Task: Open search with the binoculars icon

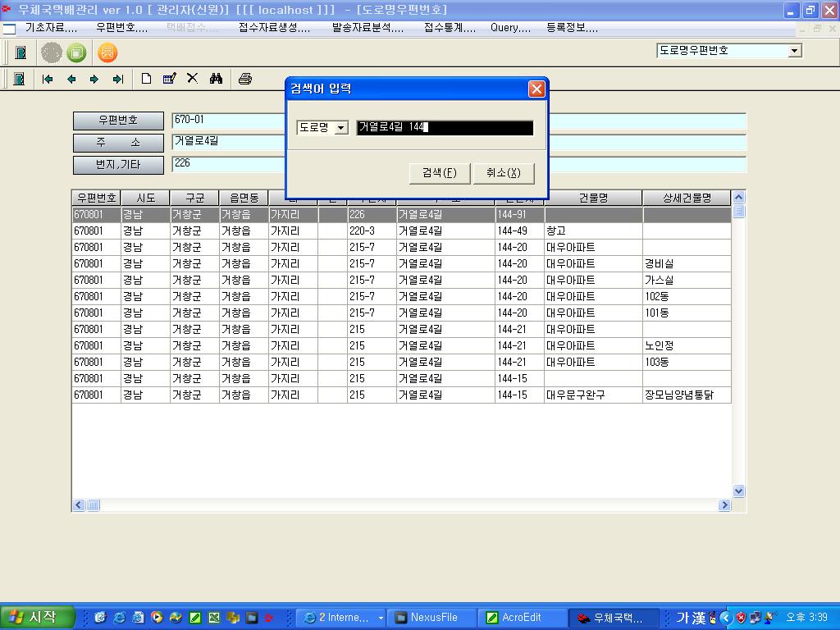Action: pyautogui.click(x=216, y=79)
